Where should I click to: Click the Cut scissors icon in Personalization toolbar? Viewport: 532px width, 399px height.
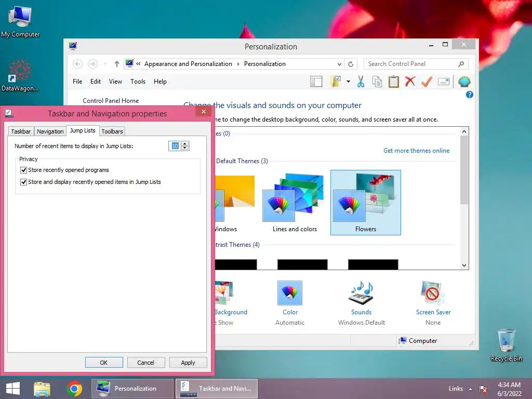pyautogui.click(x=361, y=82)
